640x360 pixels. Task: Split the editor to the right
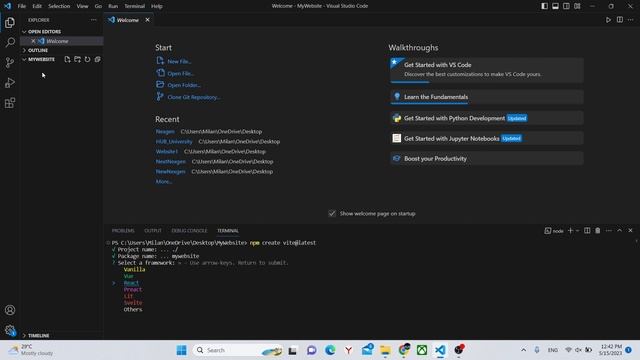coord(620,20)
